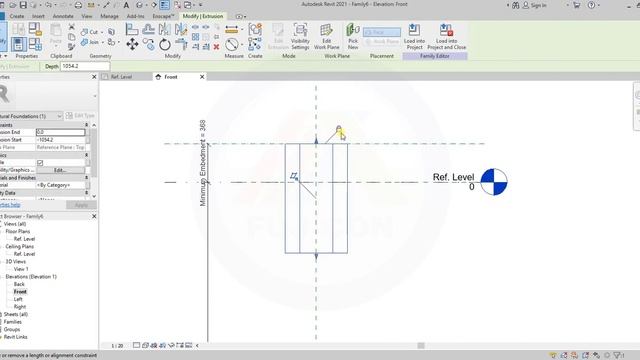Select View 1 under 3D Views

pyautogui.click(x=21, y=269)
